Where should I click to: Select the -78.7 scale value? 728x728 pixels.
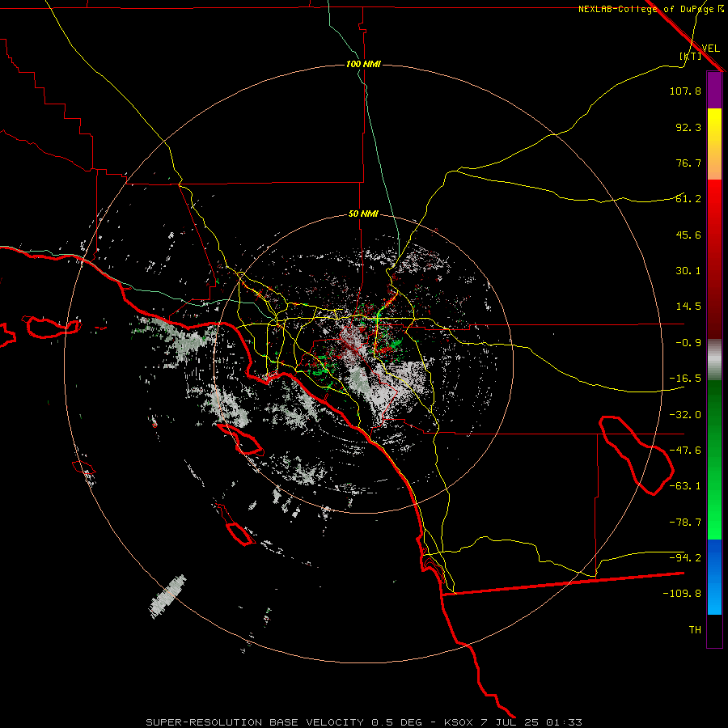(x=685, y=523)
